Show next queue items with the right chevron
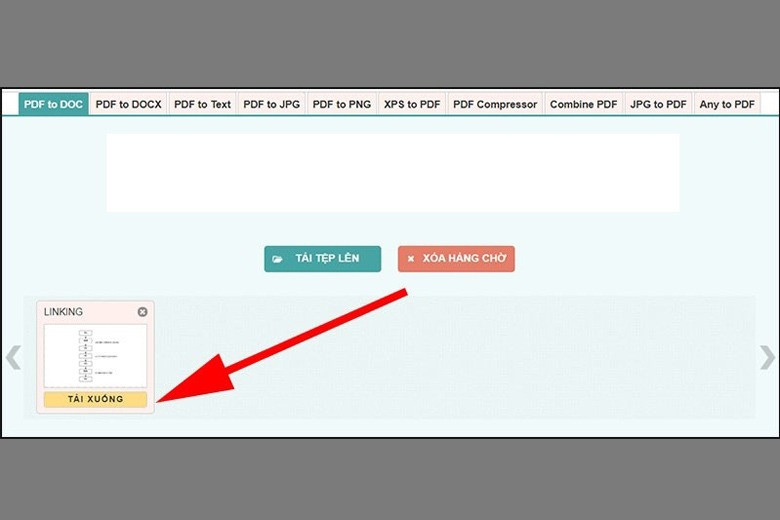Viewport: 780px width, 520px height. pyautogui.click(x=767, y=357)
